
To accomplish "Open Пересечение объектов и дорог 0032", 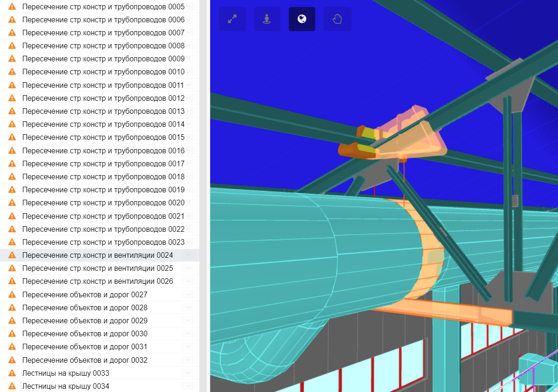I will [x=85, y=360].
